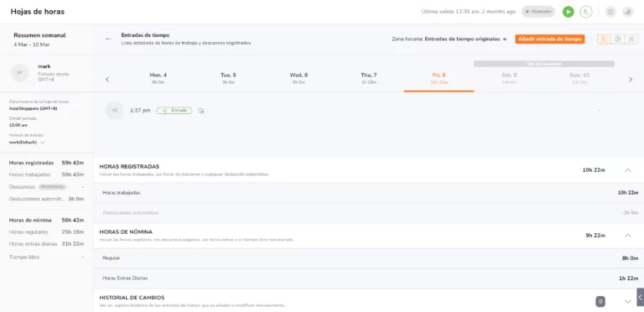Click the Reanudar button
644x312 pixels.
tap(538, 12)
